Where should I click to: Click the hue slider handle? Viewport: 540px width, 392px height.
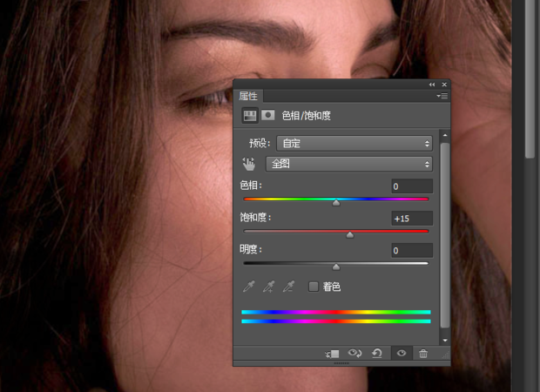click(336, 203)
